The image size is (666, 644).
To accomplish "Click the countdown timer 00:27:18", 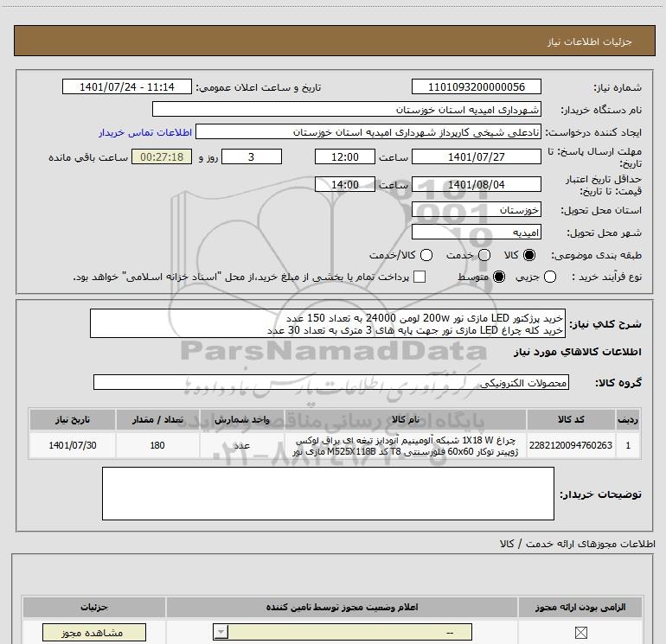I will tap(162, 156).
